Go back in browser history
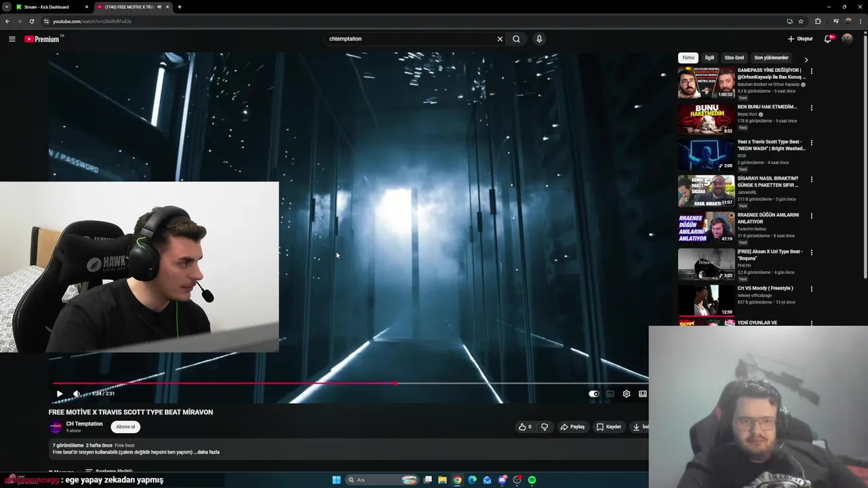 click(x=7, y=21)
